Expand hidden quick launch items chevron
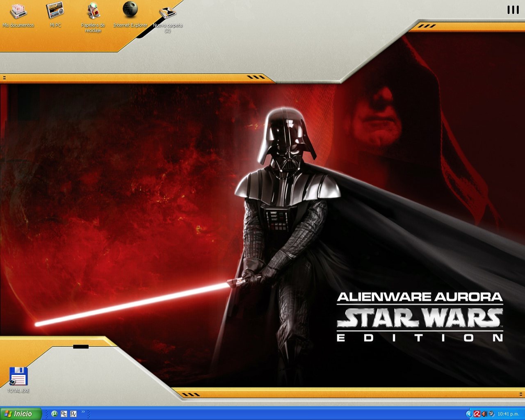This screenshot has height=420, width=525. tap(83, 412)
